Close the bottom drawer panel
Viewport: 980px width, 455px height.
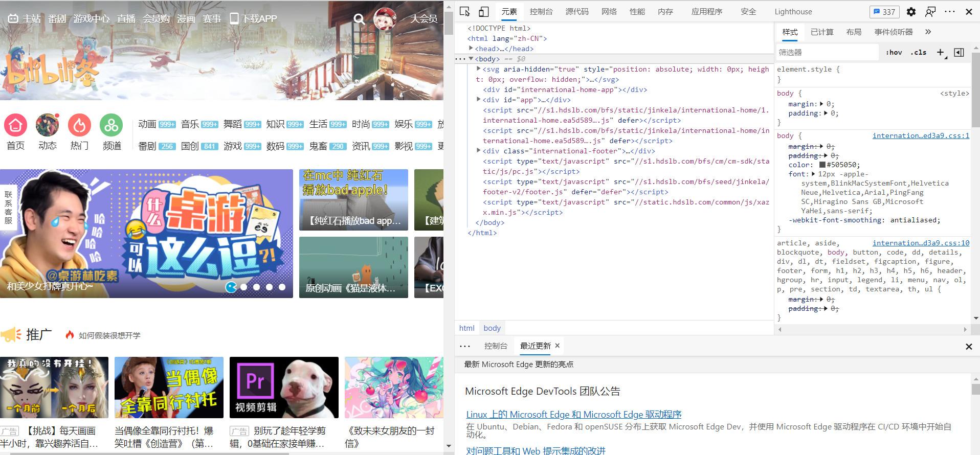[x=969, y=347]
